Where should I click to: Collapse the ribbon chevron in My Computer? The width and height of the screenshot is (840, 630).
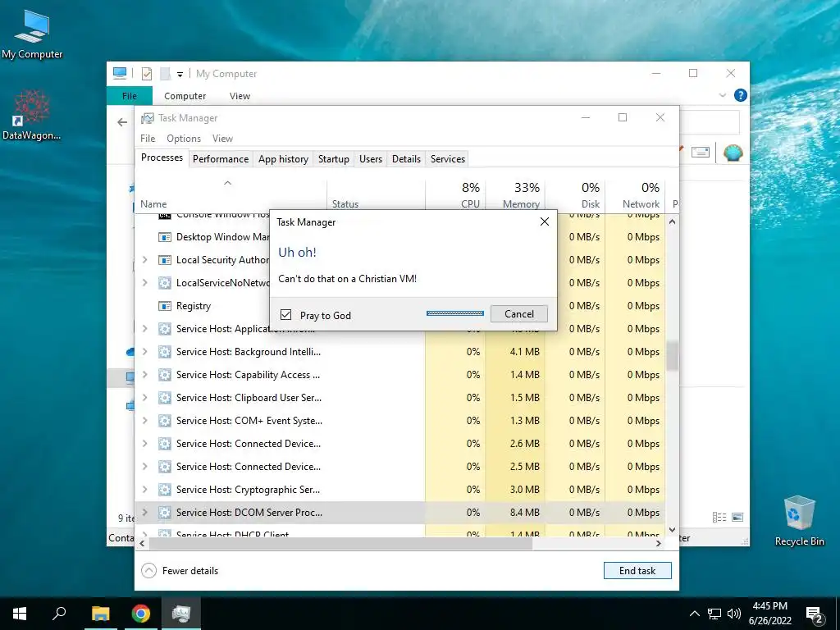pyautogui.click(x=722, y=95)
